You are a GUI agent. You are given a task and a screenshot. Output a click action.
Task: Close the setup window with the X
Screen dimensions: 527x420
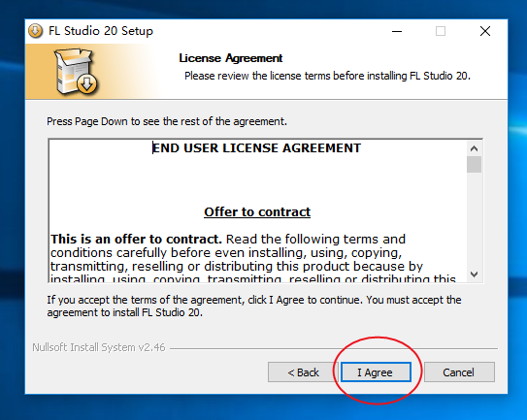(x=485, y=31)
